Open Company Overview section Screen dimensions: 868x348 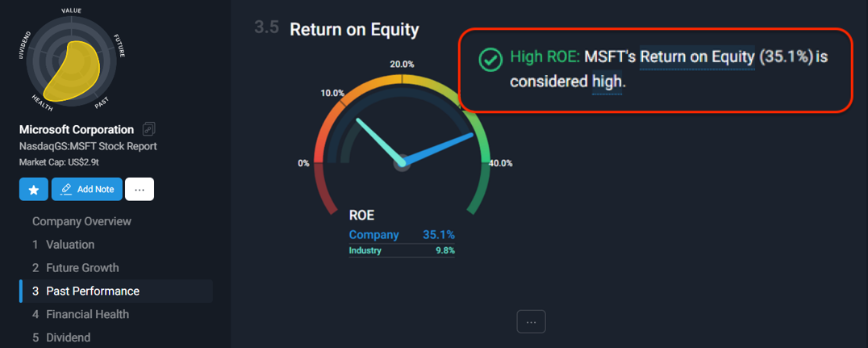82,221
